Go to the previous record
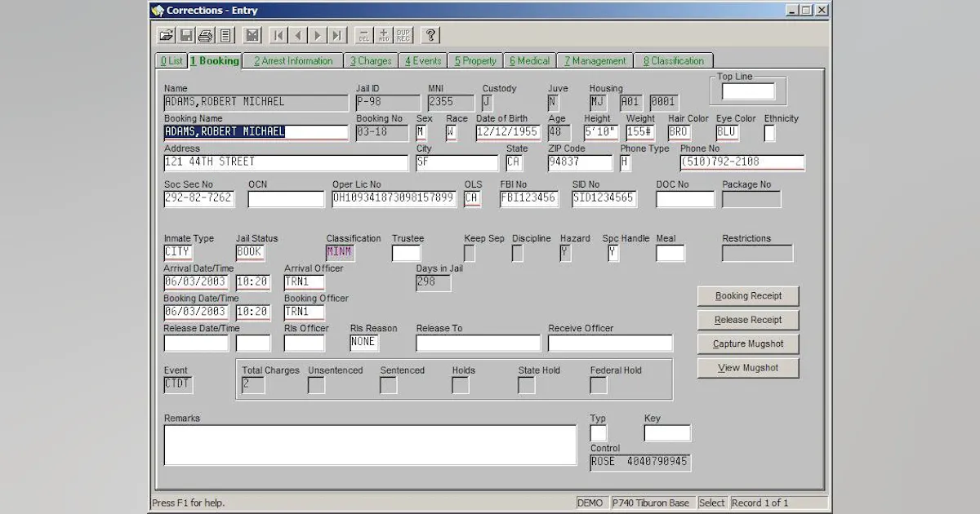Image resolution: width=980 pixels, height=514 pixels. (x=298, y=35)
